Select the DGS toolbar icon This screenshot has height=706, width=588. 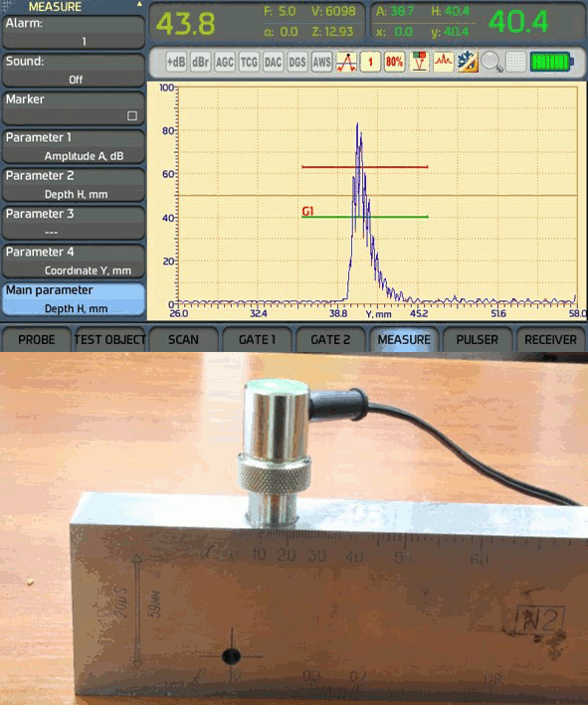click(297, 62)
